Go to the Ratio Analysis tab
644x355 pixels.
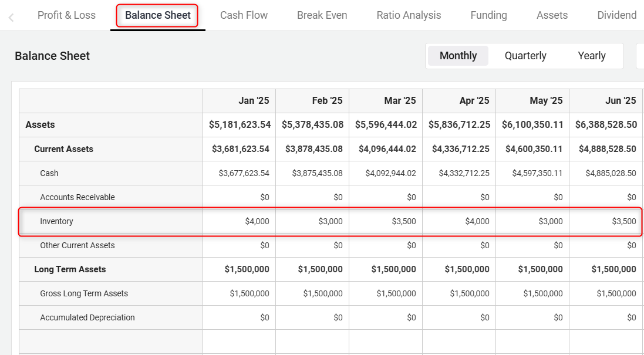pyautogui.click(x=409, y=15)
